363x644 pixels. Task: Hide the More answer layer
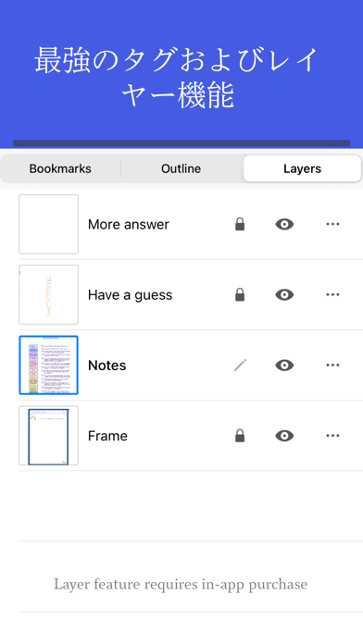point(284,224)
